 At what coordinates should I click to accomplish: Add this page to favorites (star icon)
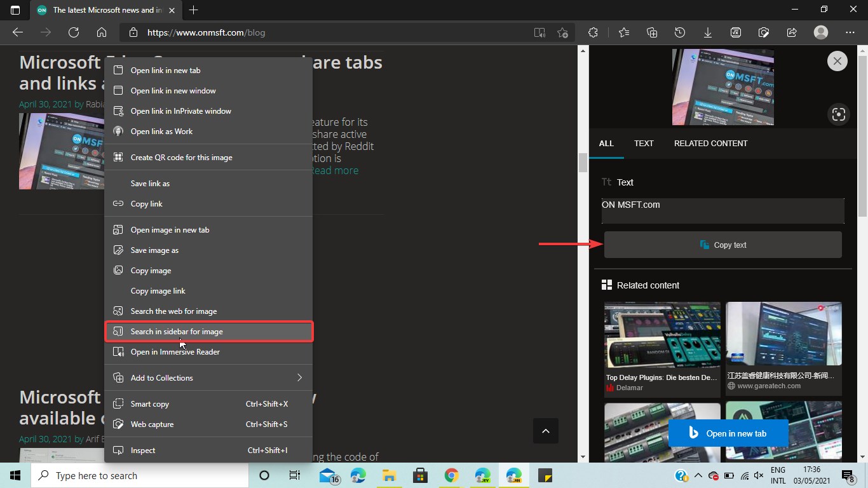pyautogui.click(x=562, y=32)
